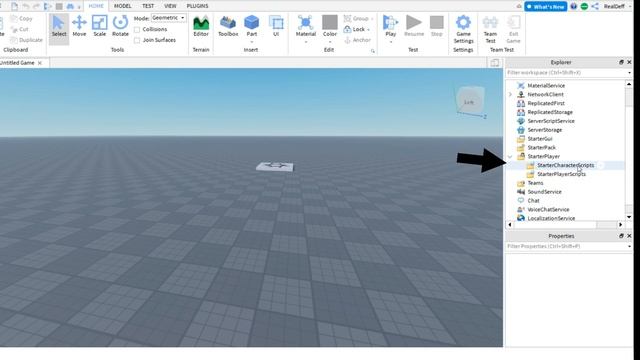This screenshot has width=640, height=360.
Task: Pick the Rotate tool
Action: click(x=120, y=27)
